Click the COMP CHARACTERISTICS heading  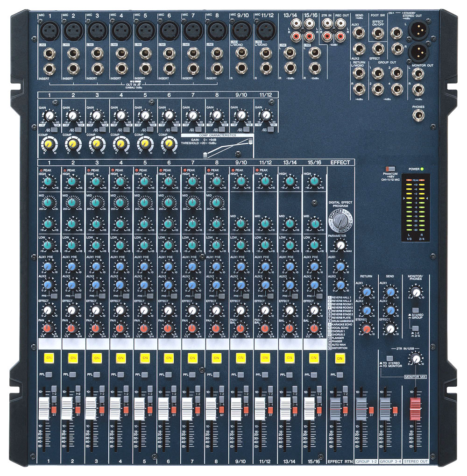pos(218,135)
